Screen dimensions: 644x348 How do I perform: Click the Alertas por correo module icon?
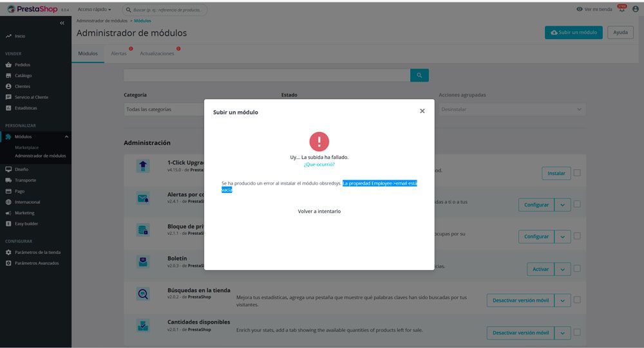[x=143, y=199]
